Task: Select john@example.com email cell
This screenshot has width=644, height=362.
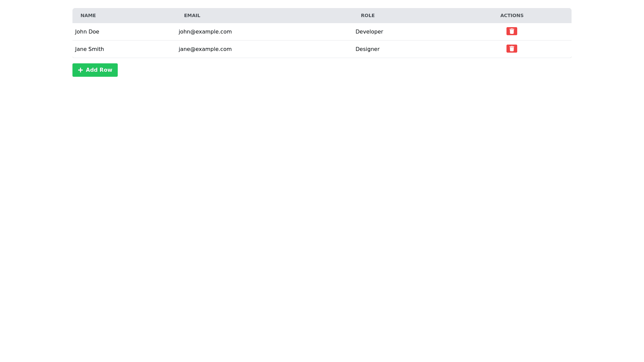Action: 205,32
